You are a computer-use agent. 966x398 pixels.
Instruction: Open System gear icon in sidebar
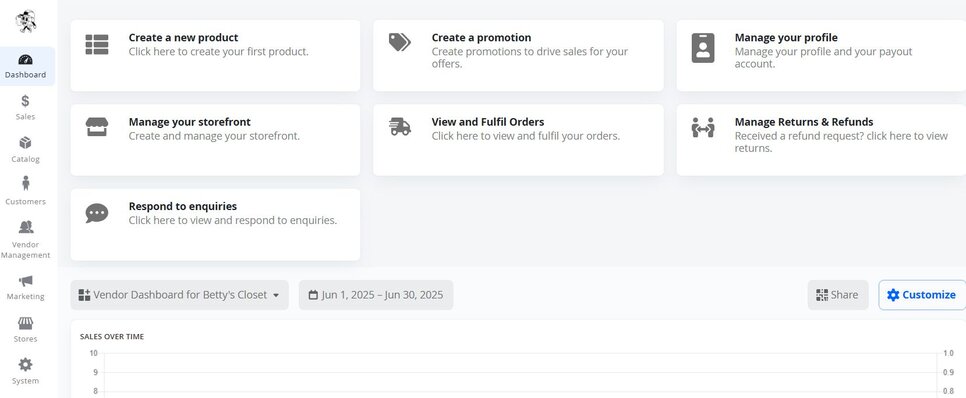[x=25, y=365]
